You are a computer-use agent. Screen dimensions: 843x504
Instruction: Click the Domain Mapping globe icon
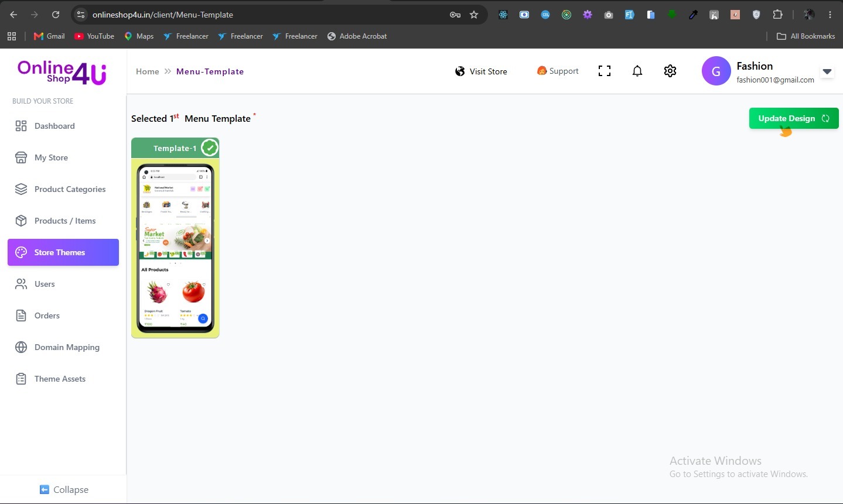tap(21, 347)
